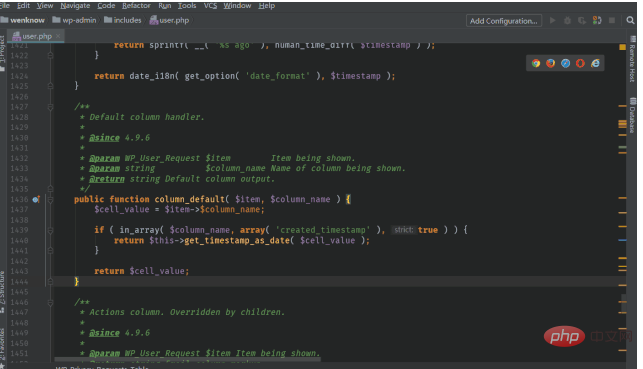The image size is (643, 369).
Task: Click date_i18n call on line 1424
Action: (151, 76)
